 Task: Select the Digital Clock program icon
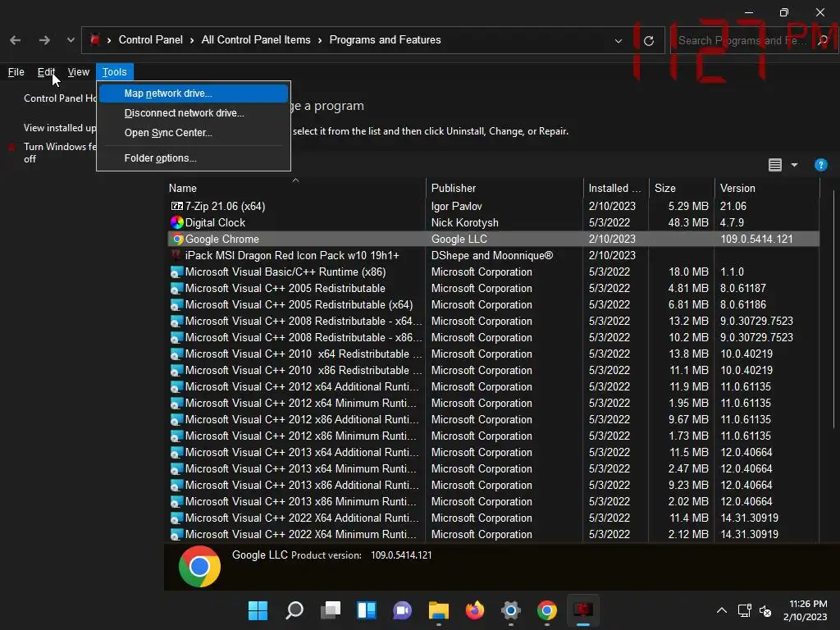coord(177,222)
